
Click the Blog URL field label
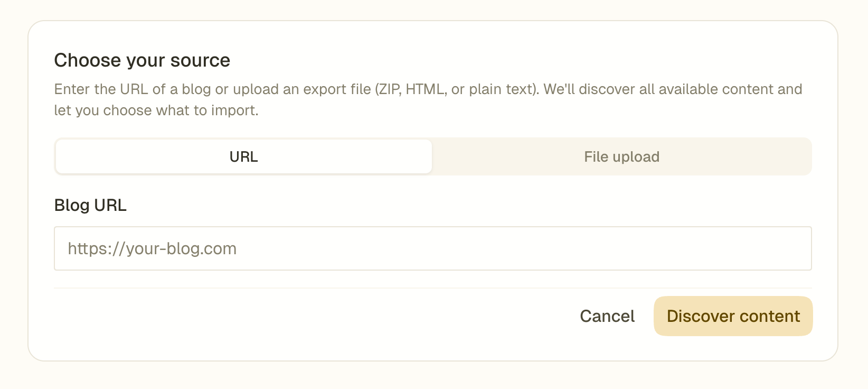[x=90, y=205]
